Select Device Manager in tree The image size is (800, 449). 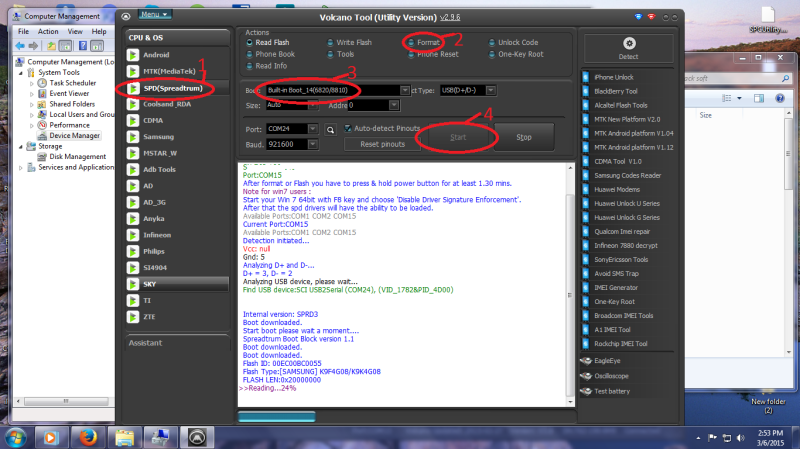74,136
